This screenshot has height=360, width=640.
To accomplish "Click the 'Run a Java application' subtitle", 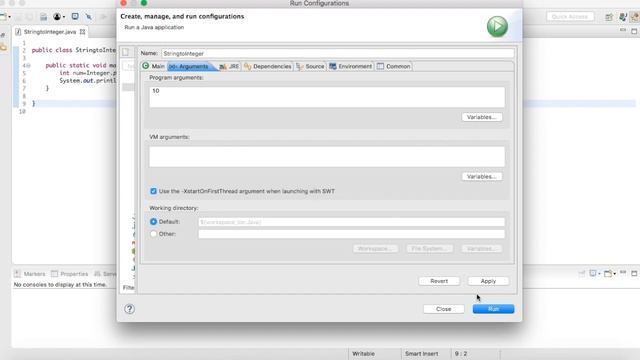I will pos(154,27).
